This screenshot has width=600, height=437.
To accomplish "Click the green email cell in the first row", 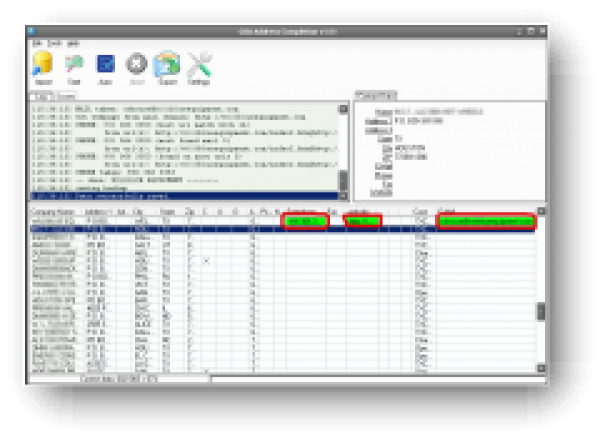I will (486, 221).
